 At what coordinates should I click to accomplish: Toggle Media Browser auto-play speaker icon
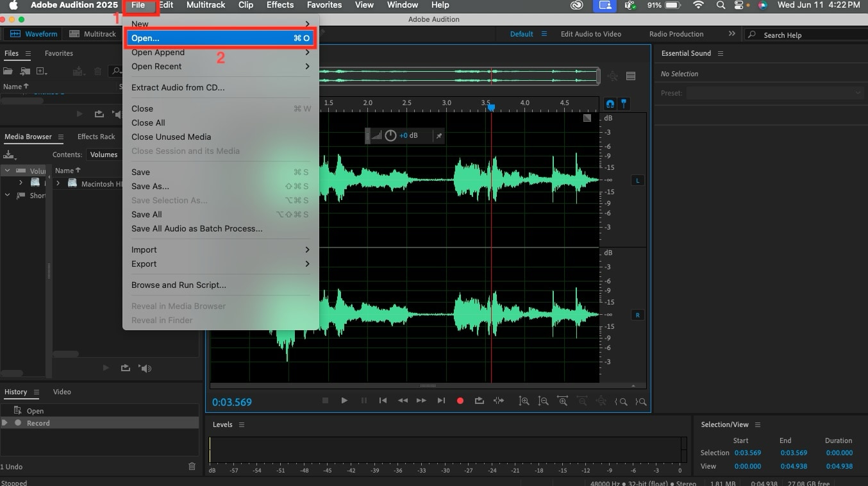146,368
